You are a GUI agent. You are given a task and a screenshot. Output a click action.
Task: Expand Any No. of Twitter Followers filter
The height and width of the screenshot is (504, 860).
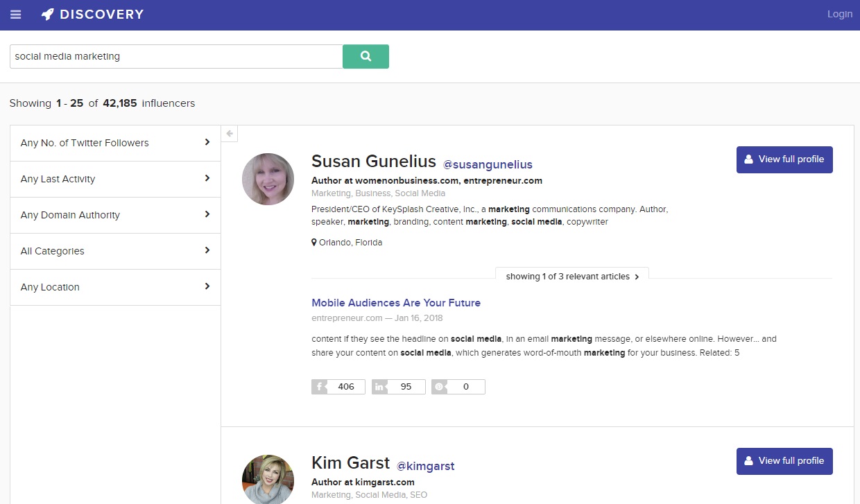pos(115,143)
